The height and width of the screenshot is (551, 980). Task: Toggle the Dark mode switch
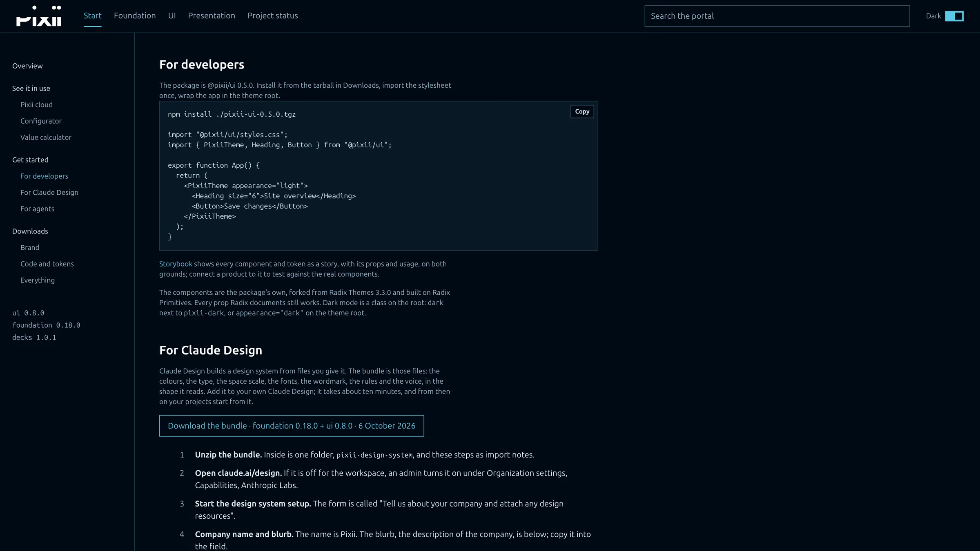tap(954, 16)
